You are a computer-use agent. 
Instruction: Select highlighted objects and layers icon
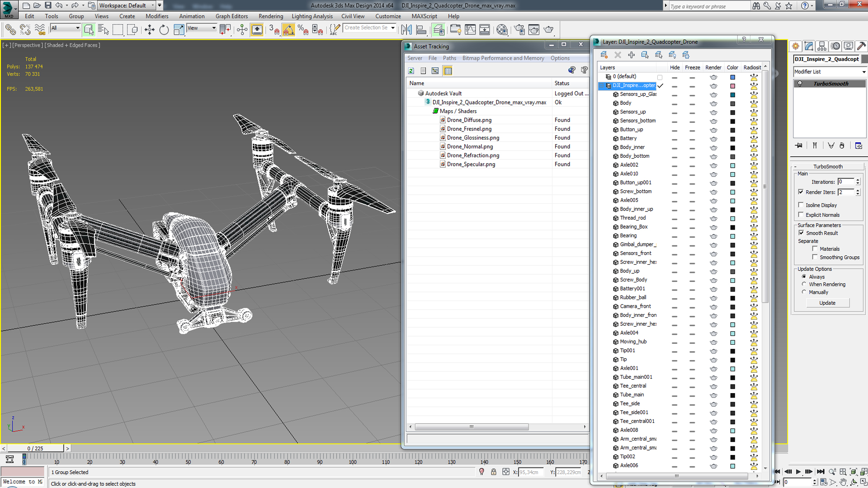[645, 55]
